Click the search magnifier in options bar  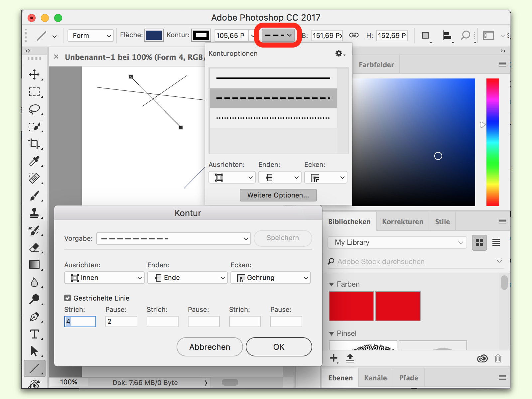[465, 35]
